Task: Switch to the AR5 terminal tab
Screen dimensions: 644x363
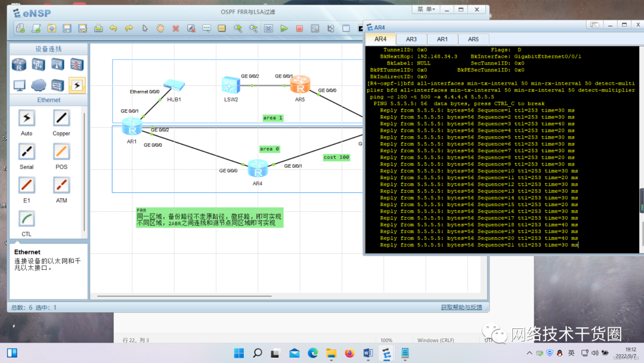Action: coord(473,39)
